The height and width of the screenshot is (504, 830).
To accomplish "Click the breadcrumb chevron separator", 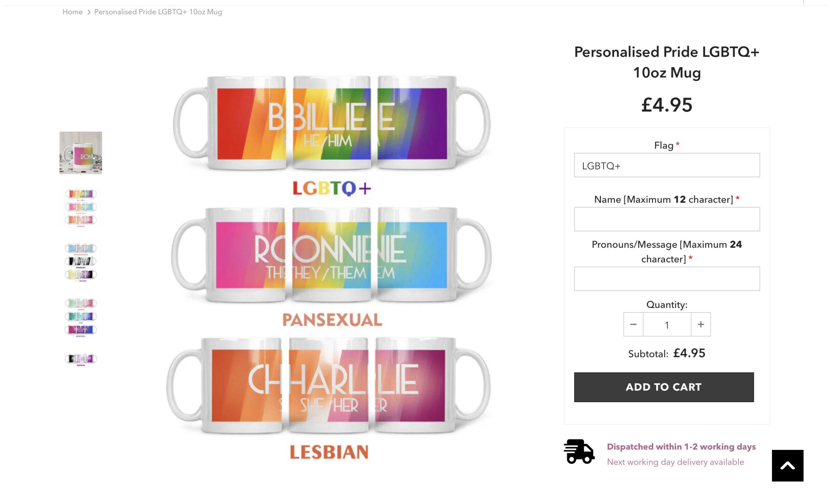I will click(89, 12).
